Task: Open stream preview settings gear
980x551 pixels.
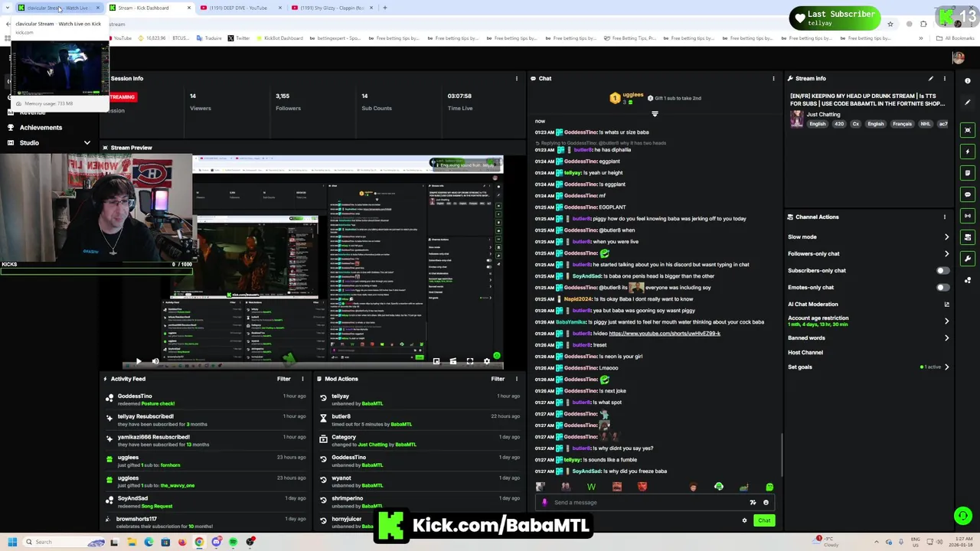Action: [487, 361]
